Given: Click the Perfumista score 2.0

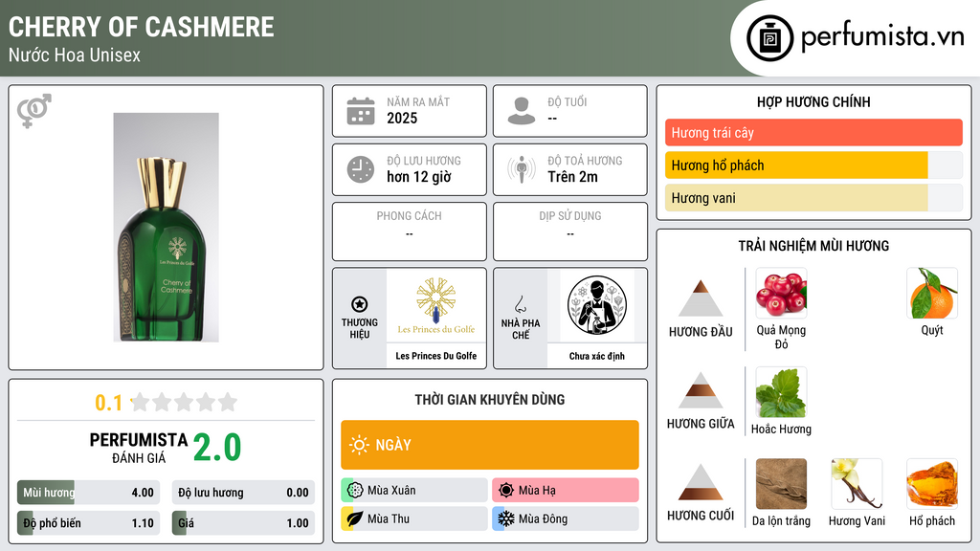Looking at the screenshot, I should point(217,448).
